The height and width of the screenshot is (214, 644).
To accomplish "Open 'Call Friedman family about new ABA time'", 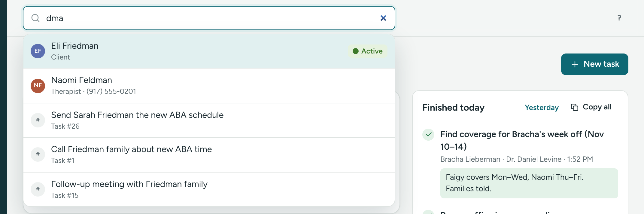I will [209, 154].
